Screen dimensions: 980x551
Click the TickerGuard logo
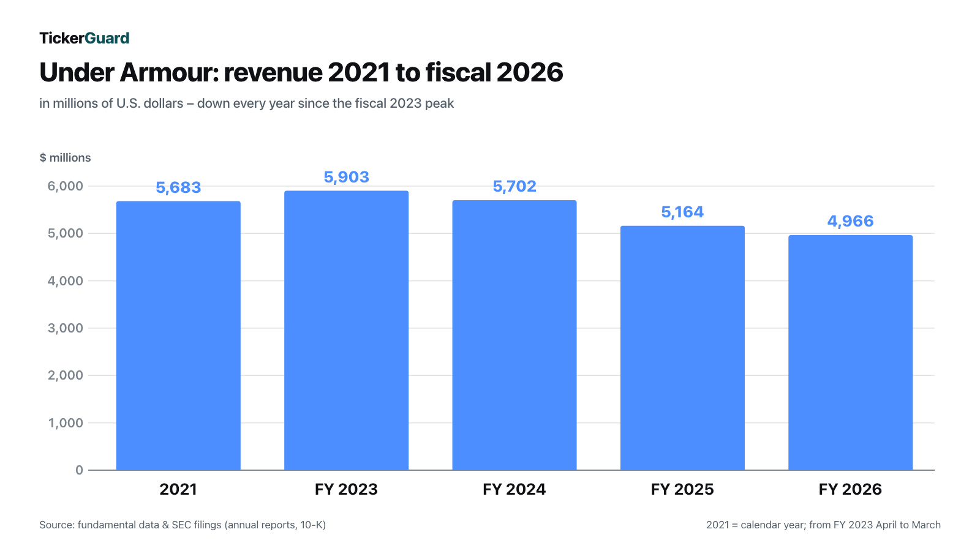tap(85, 38)
